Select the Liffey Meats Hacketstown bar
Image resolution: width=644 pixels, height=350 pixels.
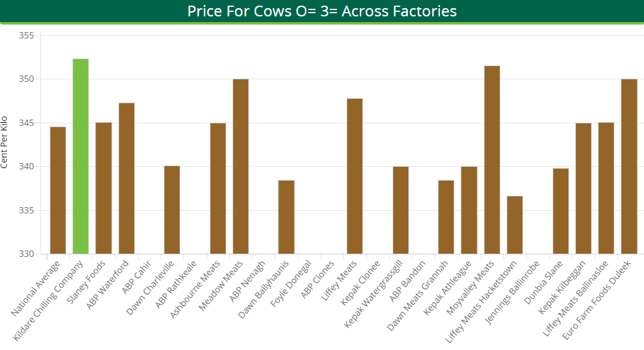pos(514,225)
